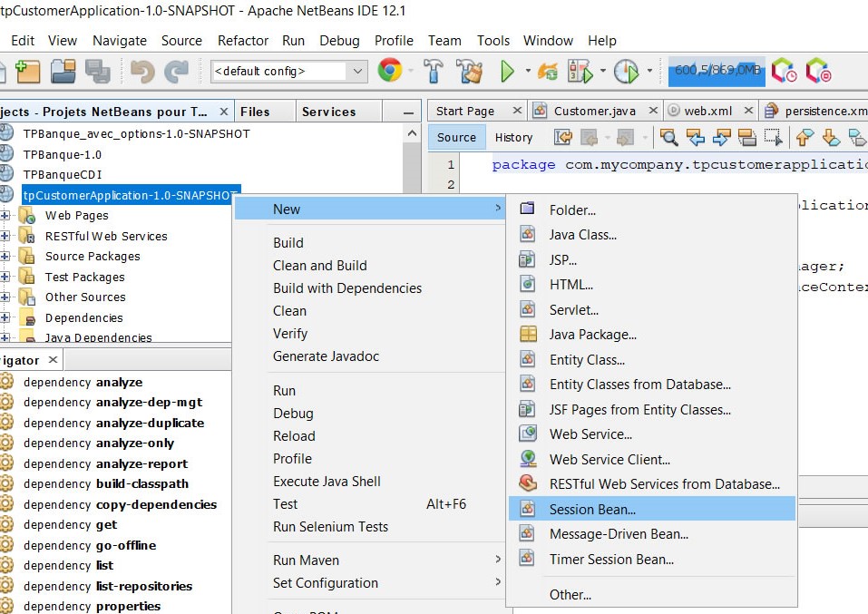
Task: Close the Start Page tab
Action: point(516,110)
